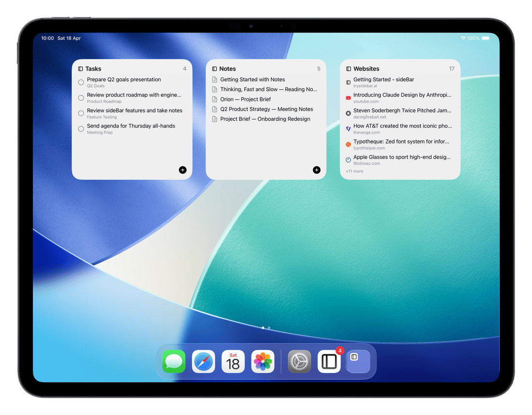Click the Meeting Prep project label
The height and width of the screenshot is (415, 532).
(100, 132)
